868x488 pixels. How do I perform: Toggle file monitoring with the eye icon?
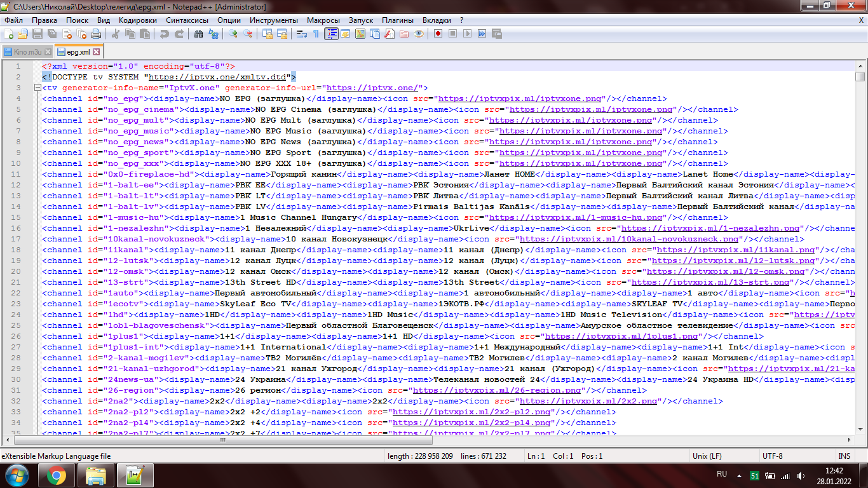[x=419, y=34]
